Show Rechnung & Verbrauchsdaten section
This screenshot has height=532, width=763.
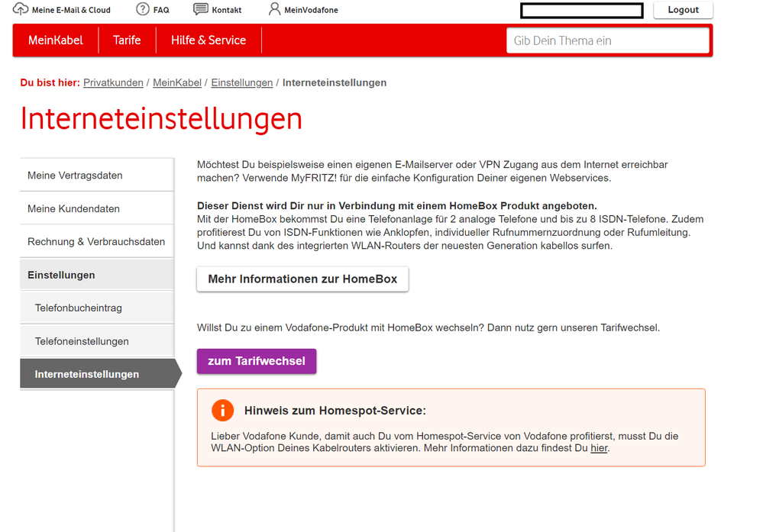click(x=96, y=242)
